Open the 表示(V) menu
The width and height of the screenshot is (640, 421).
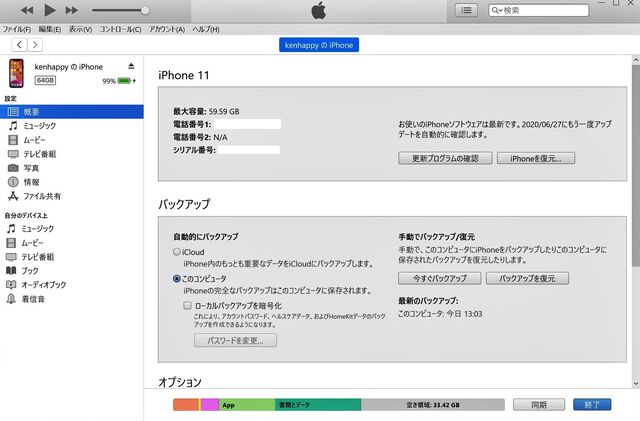(x=80, y=29)
